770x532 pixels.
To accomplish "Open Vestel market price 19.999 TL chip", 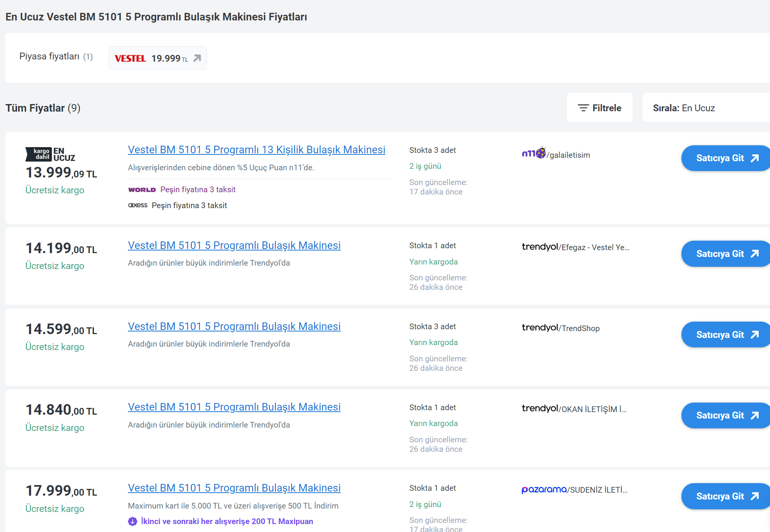I will pyautogui.click(x=157, y=58).
